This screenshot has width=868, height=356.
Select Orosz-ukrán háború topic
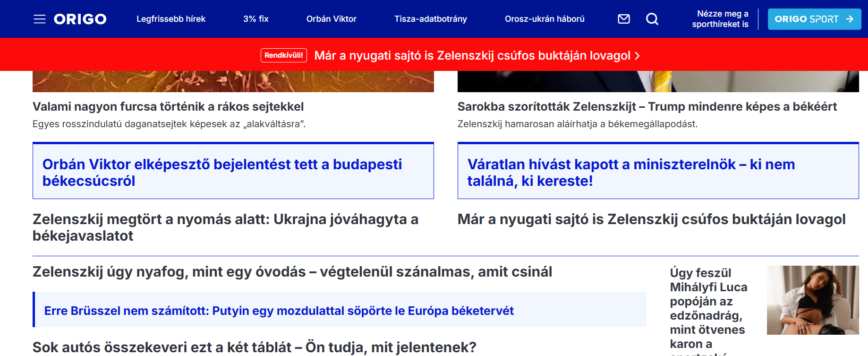[x=544, y=19]
